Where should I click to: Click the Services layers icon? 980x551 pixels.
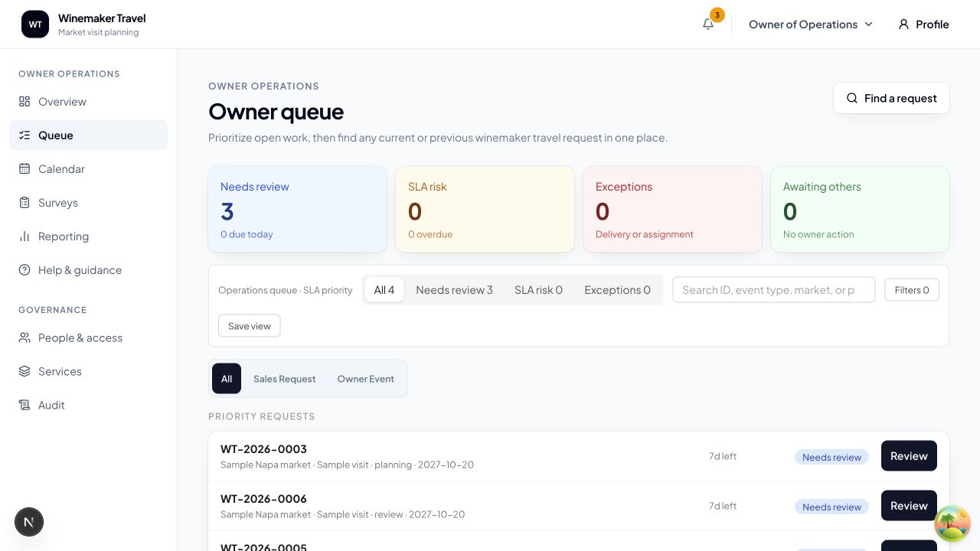pyautogui.click(x=24, y=371)
